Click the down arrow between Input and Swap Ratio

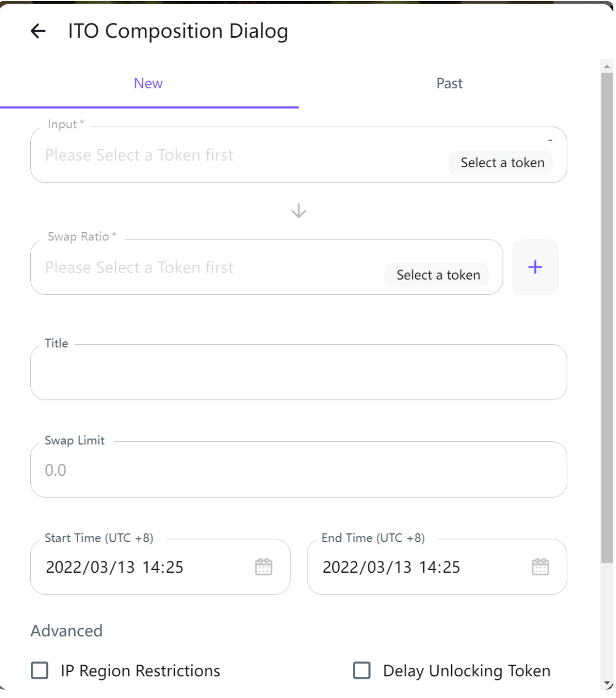[x=300, y=212]
